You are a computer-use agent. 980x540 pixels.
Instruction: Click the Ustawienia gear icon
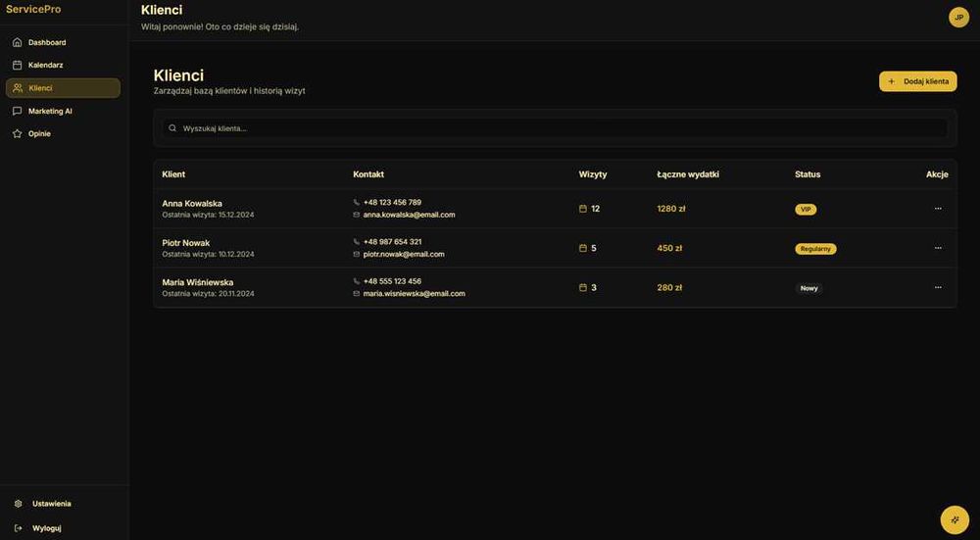[18, 504]
